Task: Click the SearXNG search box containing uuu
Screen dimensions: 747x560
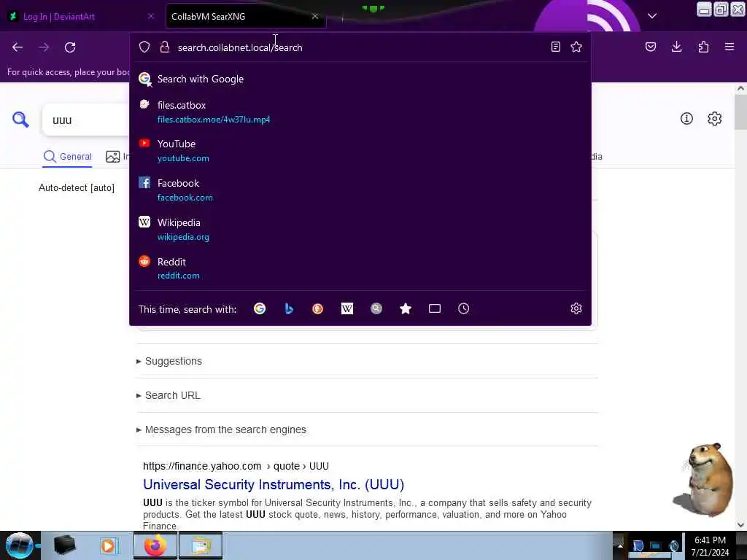Action: pyautogui.click(x=86, y=120)
